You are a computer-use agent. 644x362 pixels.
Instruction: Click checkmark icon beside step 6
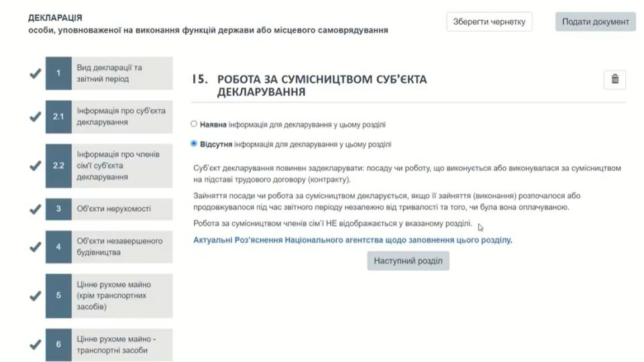[x=36, y=345]
